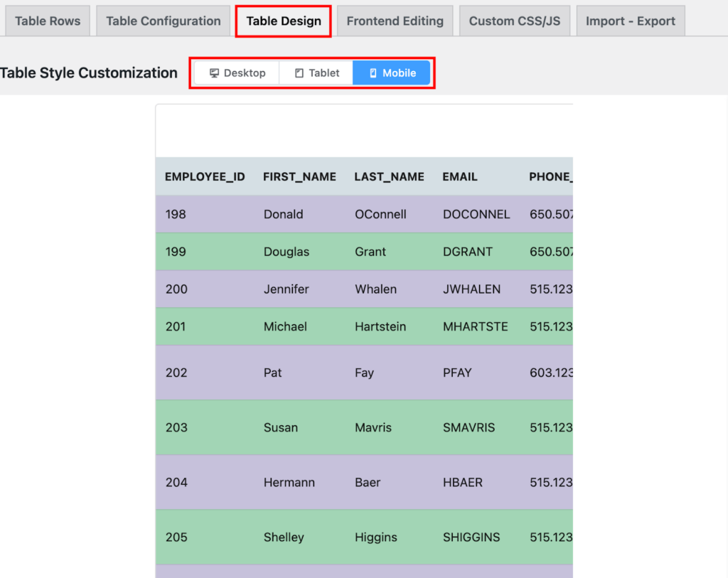Click the last name Hartstein
The width and height of the screenshot is (728, 578).
pos(380,327)
